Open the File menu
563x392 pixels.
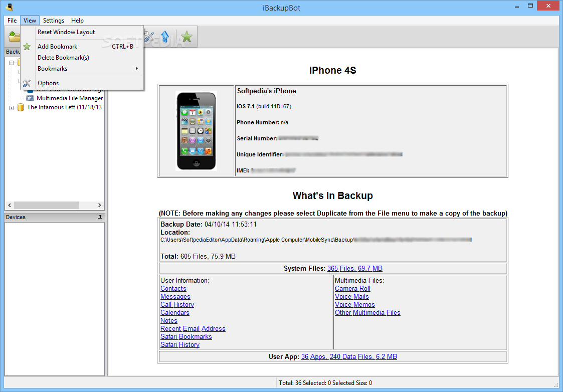[x=12, y=21]
